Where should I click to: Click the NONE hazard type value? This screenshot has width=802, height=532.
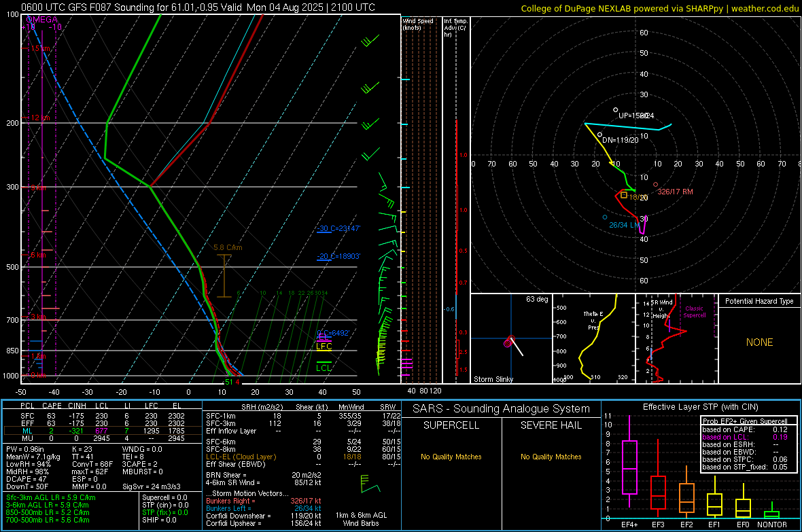point(759,342)
